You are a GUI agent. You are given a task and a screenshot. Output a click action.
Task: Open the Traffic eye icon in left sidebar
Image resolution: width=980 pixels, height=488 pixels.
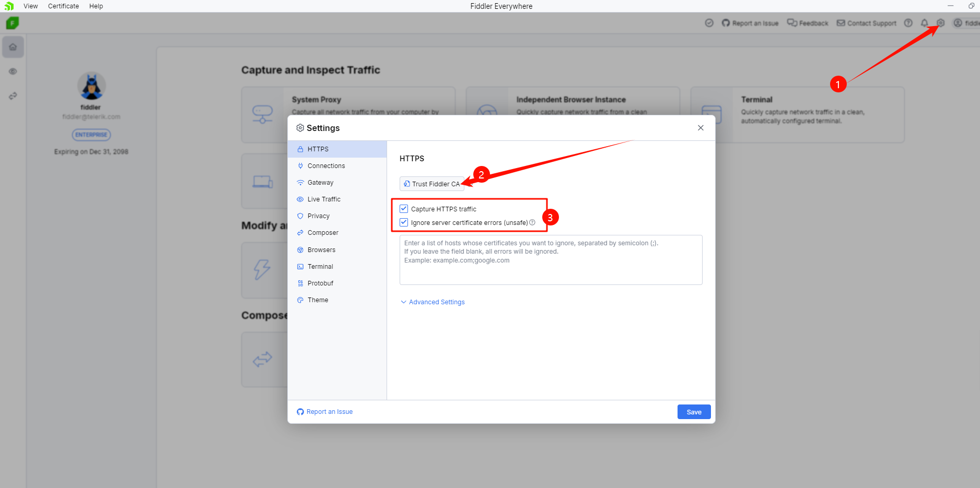pyautogui.click(x=13, y=72)
